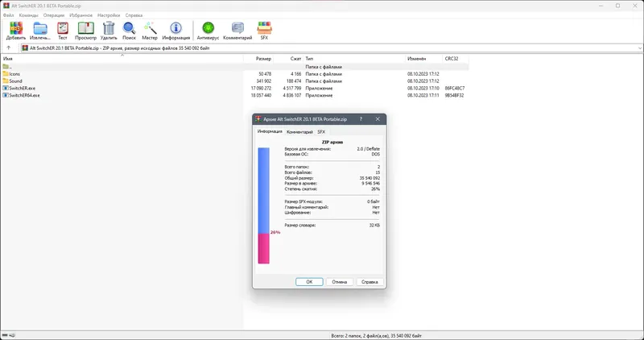Open the Избранное menu
The width and height of the screenshot is (644, 340).
81,15
